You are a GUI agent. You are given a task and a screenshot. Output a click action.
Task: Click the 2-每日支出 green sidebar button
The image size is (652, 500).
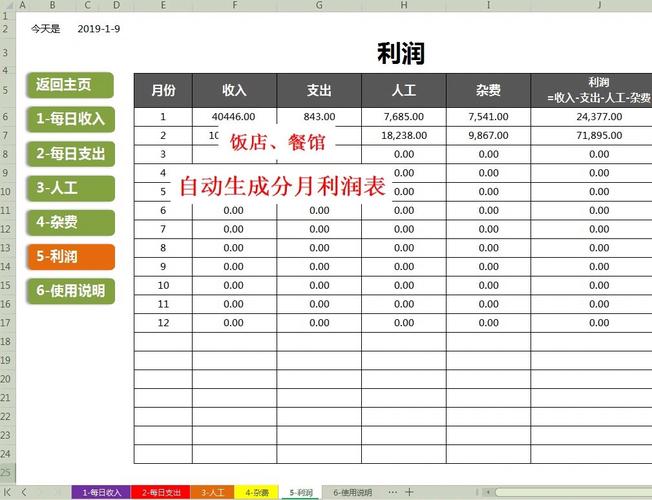click(x=70, y=153)
